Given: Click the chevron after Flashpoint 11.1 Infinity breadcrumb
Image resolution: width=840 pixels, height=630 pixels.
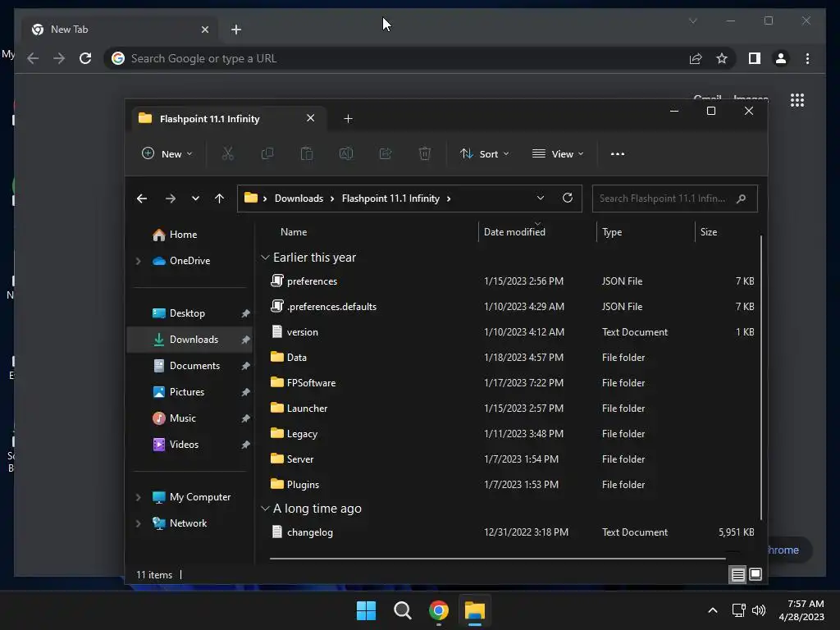Looking at the screenshot, I should click(x=449, y=199).
